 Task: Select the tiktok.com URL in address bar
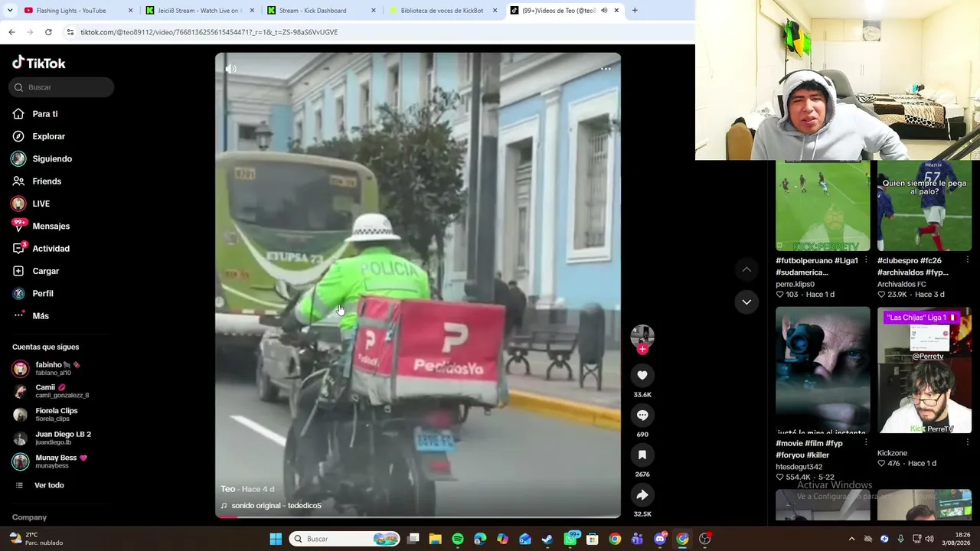(209, 32)
